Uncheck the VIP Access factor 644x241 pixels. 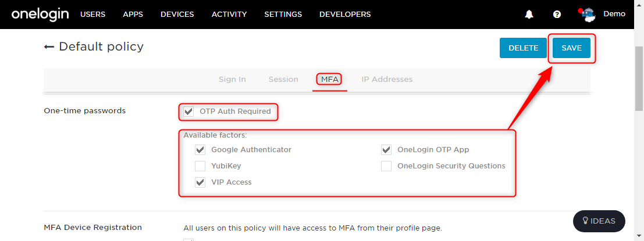200,182
